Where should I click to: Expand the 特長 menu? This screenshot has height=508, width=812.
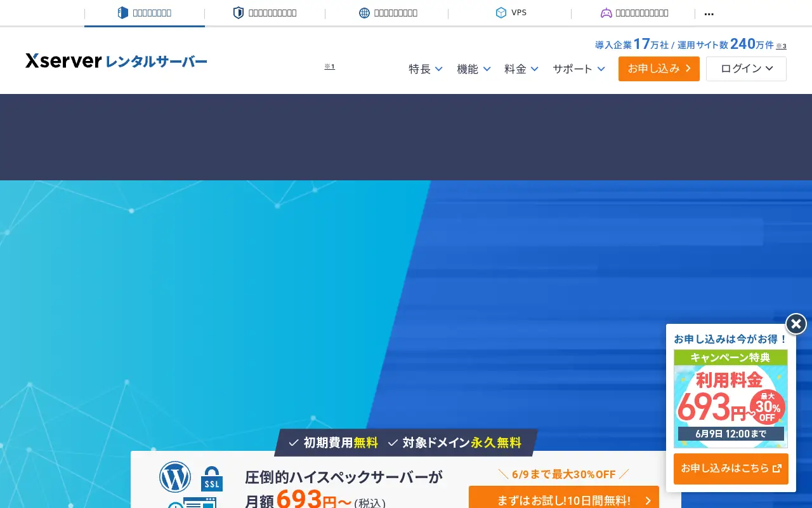pos(426,69)
